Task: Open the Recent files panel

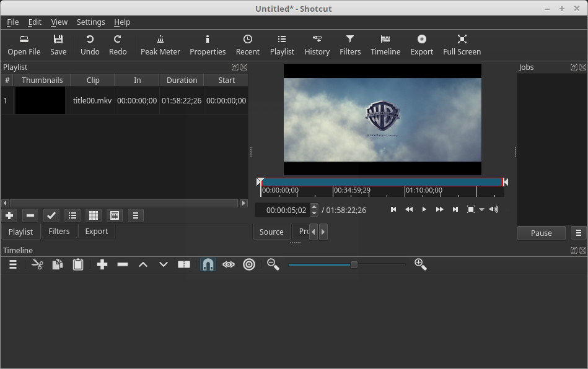Action: 247,45
